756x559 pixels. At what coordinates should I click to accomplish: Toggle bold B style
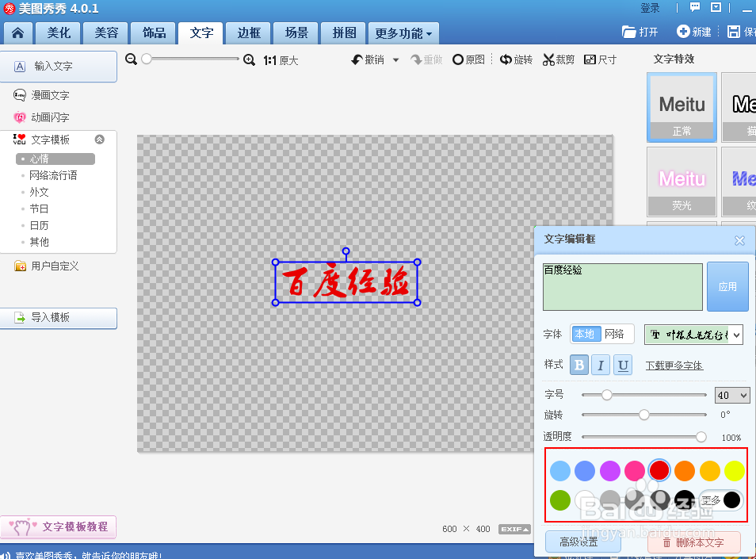click(579, 365)
